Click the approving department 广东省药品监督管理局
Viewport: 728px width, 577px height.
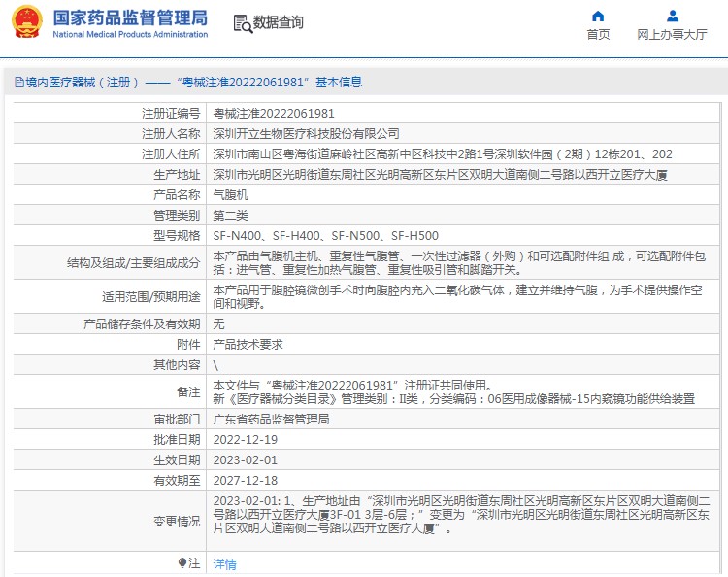271,420
